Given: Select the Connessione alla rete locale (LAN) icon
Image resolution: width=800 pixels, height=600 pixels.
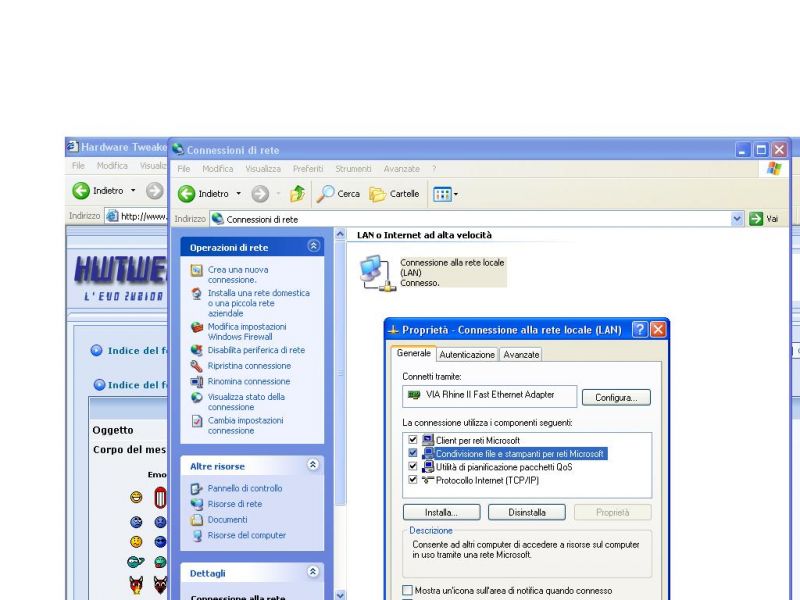Looking at the screenshot, I should [376, 273].
